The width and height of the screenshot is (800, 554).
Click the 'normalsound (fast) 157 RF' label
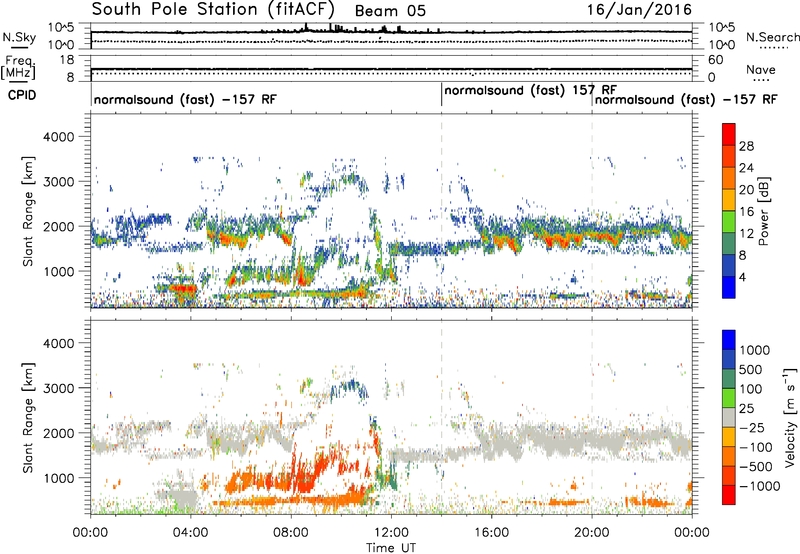[530, 90]
